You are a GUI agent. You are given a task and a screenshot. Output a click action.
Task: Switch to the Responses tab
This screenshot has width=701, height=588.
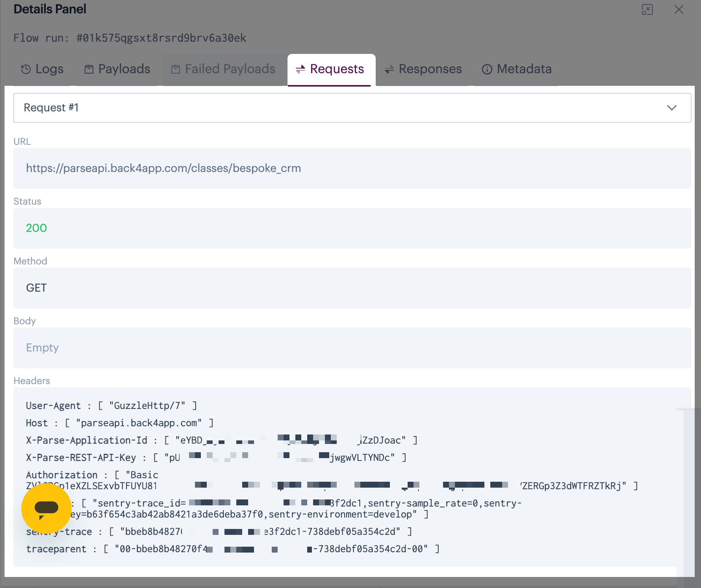click(430, 69)
